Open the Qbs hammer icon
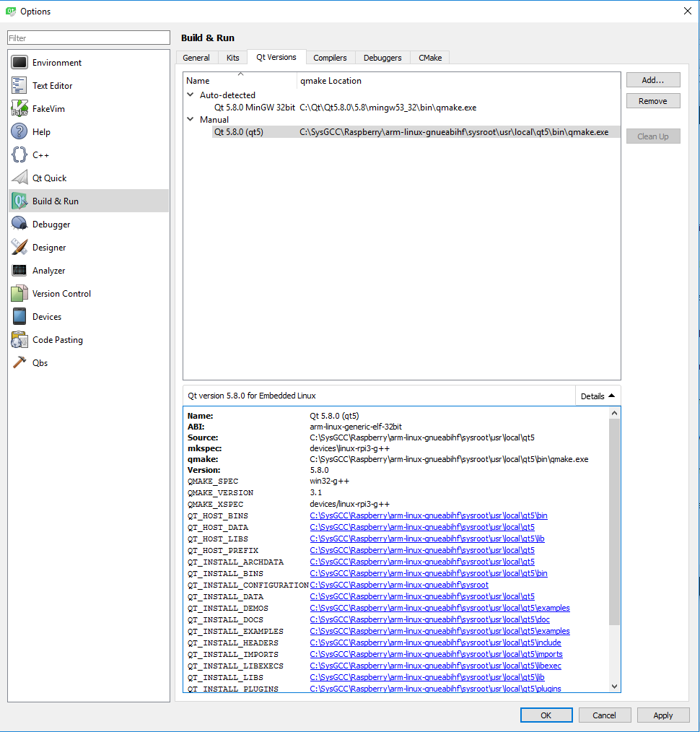Image resolution: width=700 pixels, height=732 pixels. 19,362
